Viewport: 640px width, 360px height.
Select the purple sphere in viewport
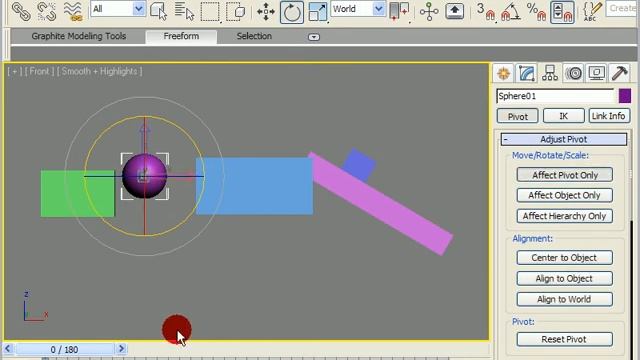144,176
